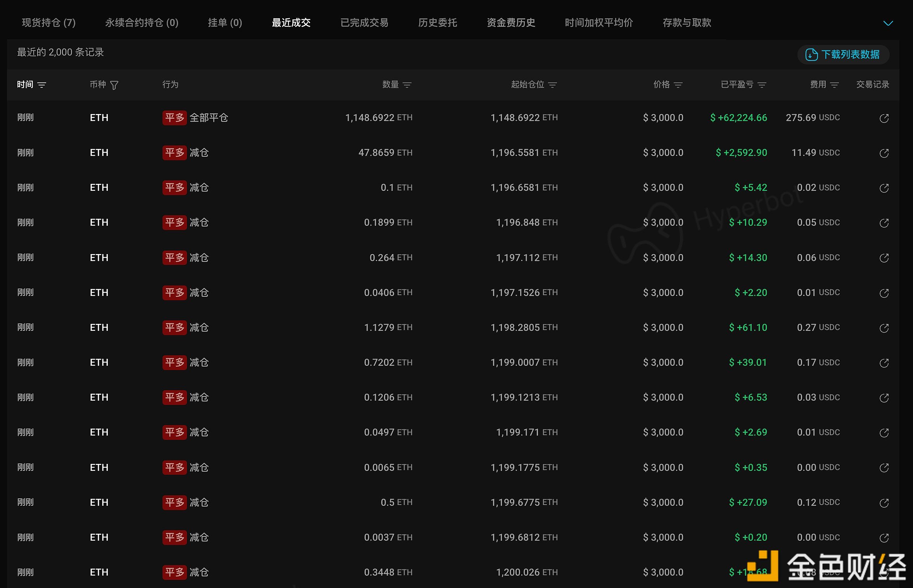This screenshot has height=588, width=913.
Task: Open trade record link for 全部平仓 row
Action: (x=884, y=118)
